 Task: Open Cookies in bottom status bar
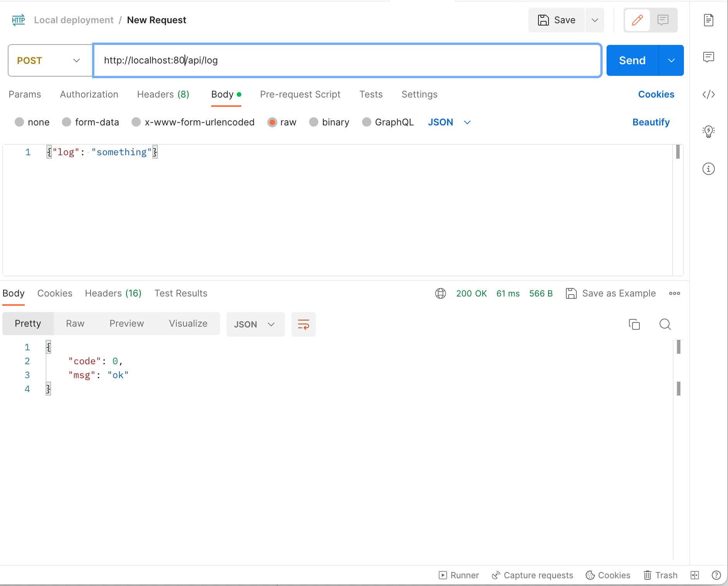608,575
